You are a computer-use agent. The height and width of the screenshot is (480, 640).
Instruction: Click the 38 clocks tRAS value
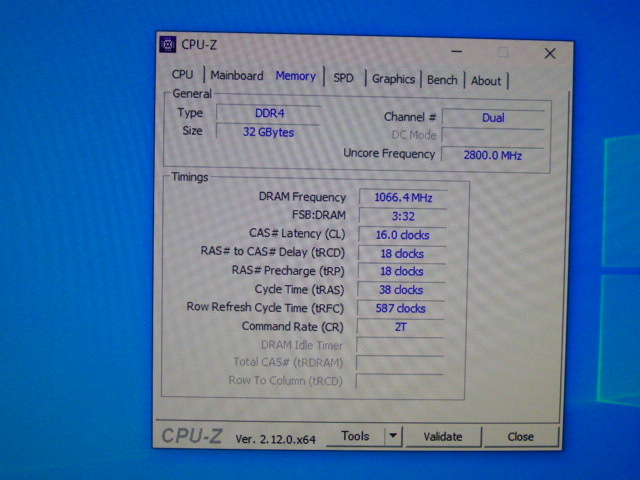[x=401, y=290]
